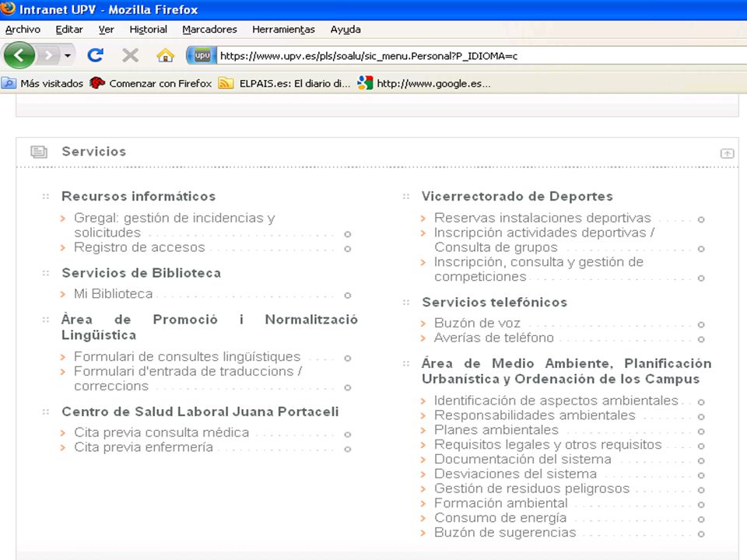The image size is (747, 560).
Task: Open Cita previa consulta médica
Action: [162, 432]
